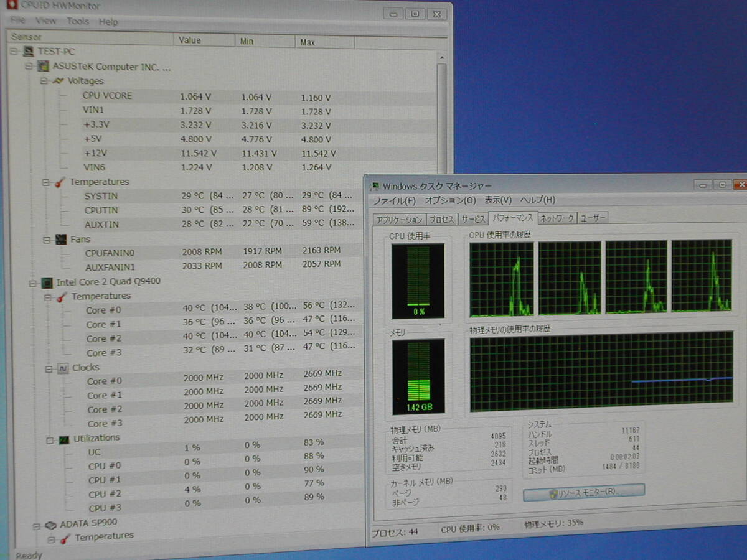Image resolution: width=747 pixels, height=560 pixels.
Task: Click the Utilizations graph icon
Action: 64,439
